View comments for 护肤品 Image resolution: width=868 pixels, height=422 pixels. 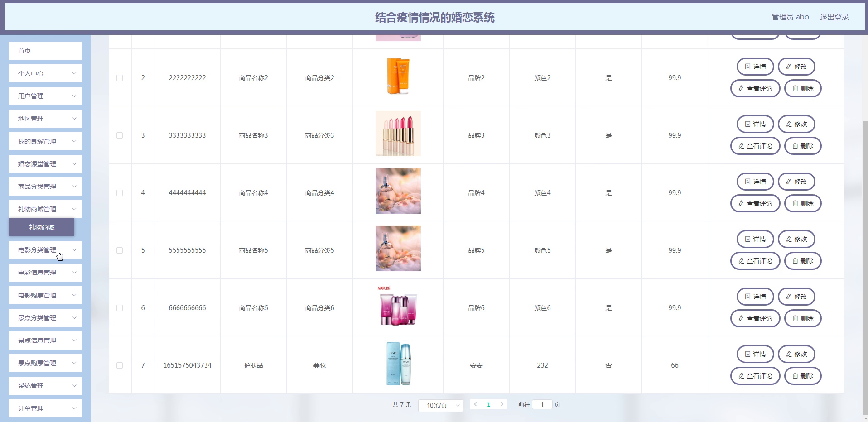tap(755, 376)
